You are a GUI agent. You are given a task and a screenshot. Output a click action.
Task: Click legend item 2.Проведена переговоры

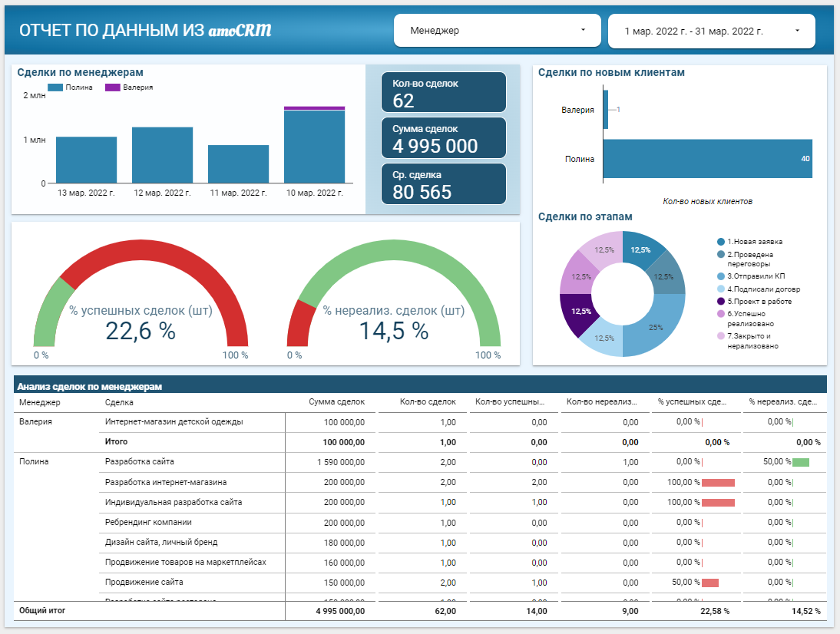tap(746, 259)
